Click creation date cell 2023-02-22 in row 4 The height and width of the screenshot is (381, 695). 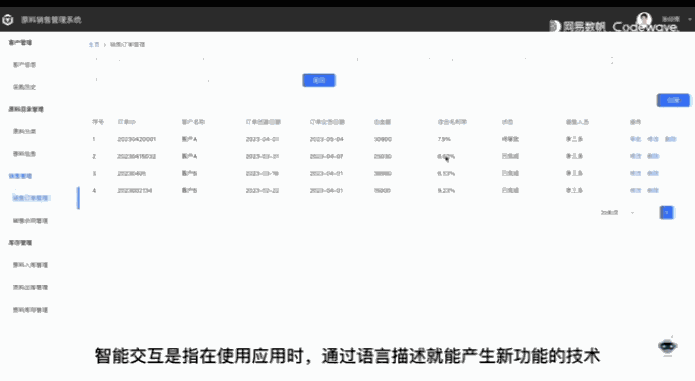(x=262, y=190)
